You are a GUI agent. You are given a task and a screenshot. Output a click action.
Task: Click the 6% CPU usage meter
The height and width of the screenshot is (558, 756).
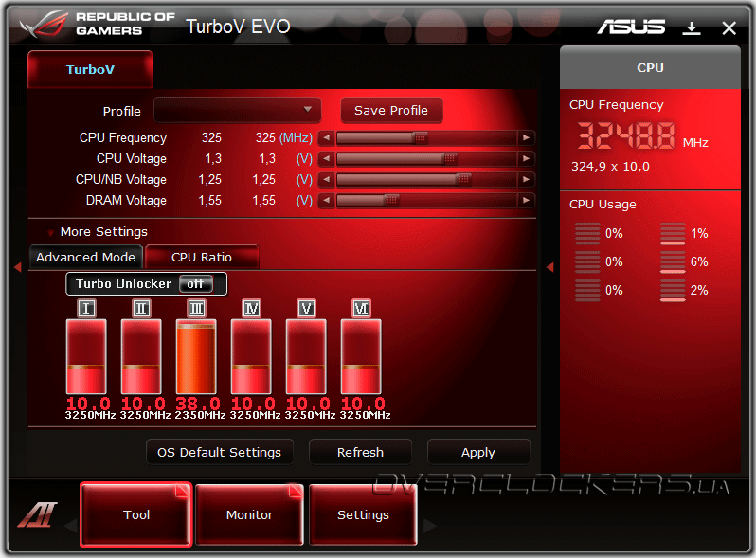[x=673, y=262]
